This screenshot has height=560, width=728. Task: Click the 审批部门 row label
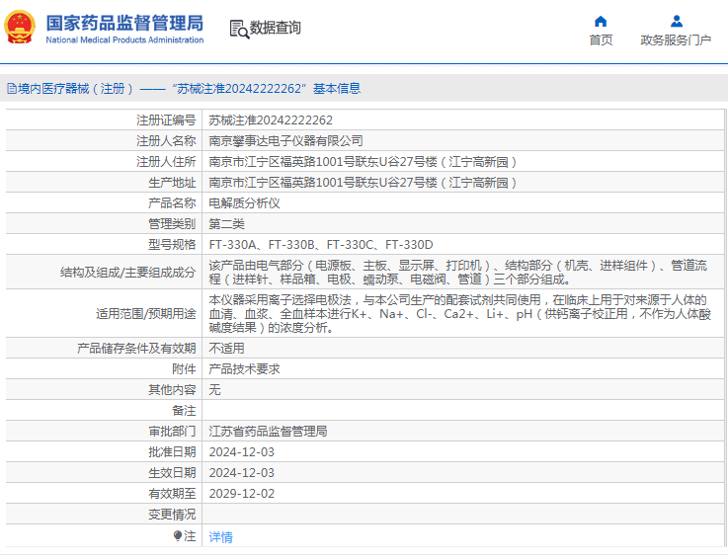click(x=172, y=432)
